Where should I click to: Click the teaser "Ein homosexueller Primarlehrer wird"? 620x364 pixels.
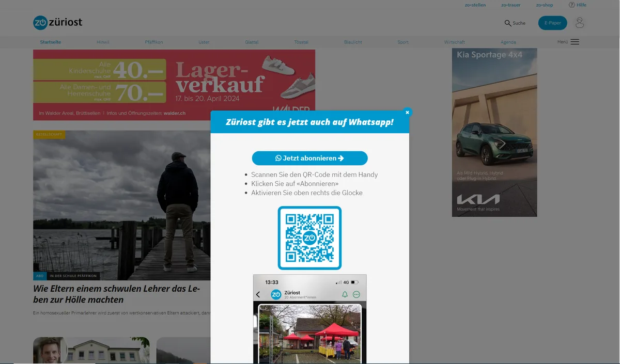point(122,313)
